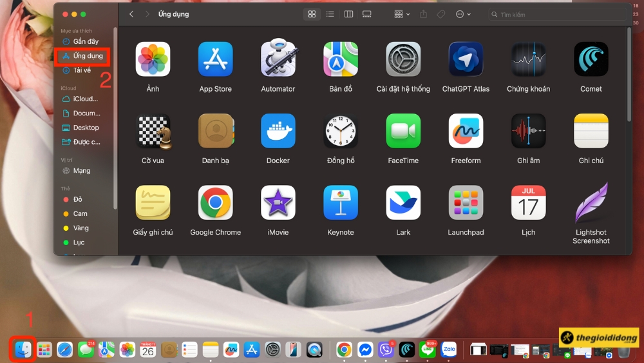Viewport: 644px width, 363px height.
Task: Launch Google Chrome from the Applications grid
Action: click(x=215, y=203)
